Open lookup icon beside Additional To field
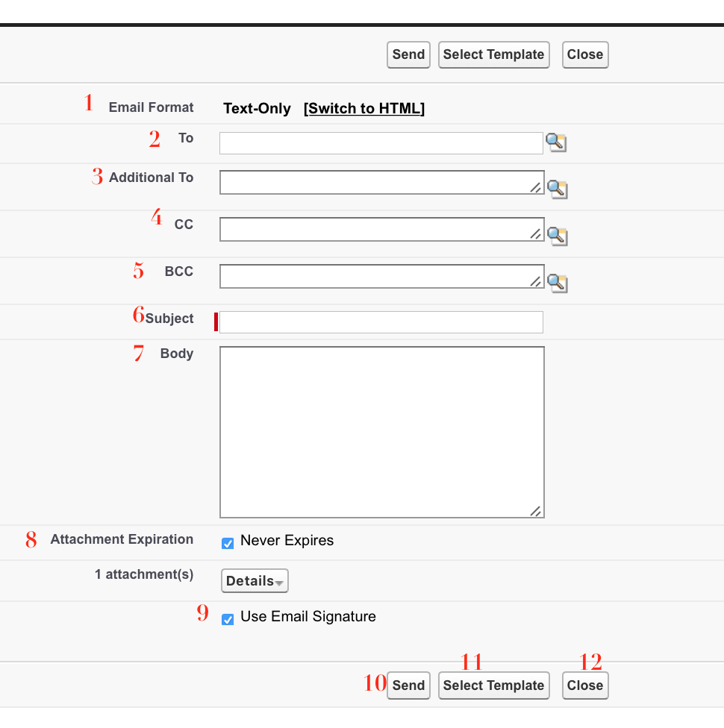The height and width of the screenshot is (728, 724). [557, 189]
